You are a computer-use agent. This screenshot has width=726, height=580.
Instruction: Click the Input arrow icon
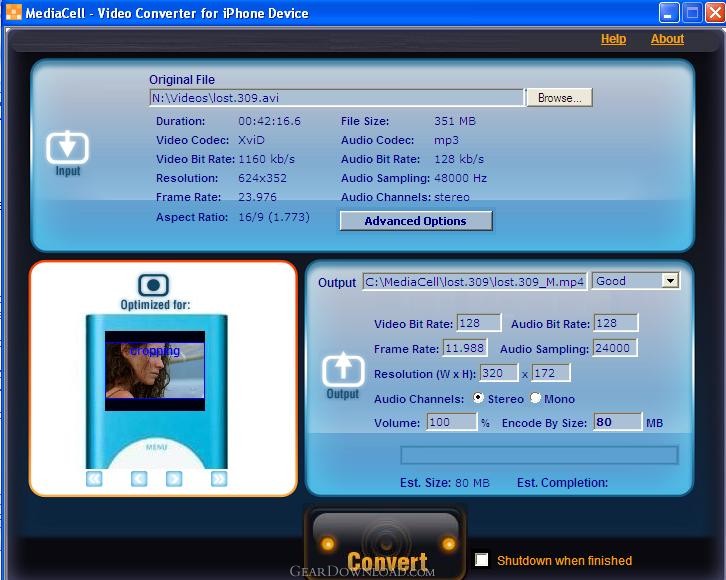pos(68,147)
